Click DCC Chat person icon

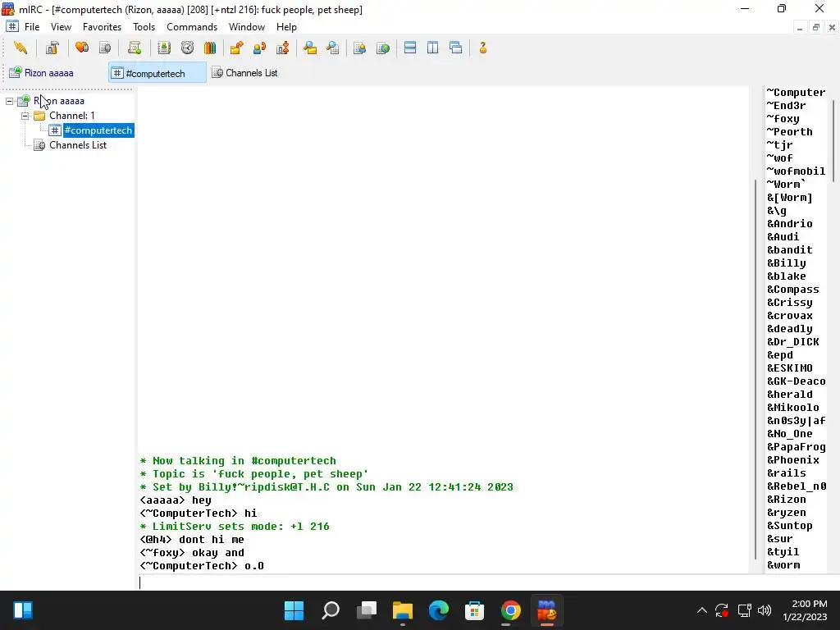[260, 48]
